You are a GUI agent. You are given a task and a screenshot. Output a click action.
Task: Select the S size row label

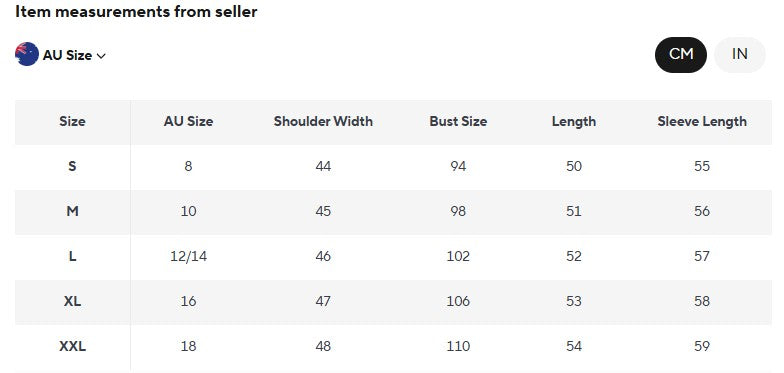[72, 166]
